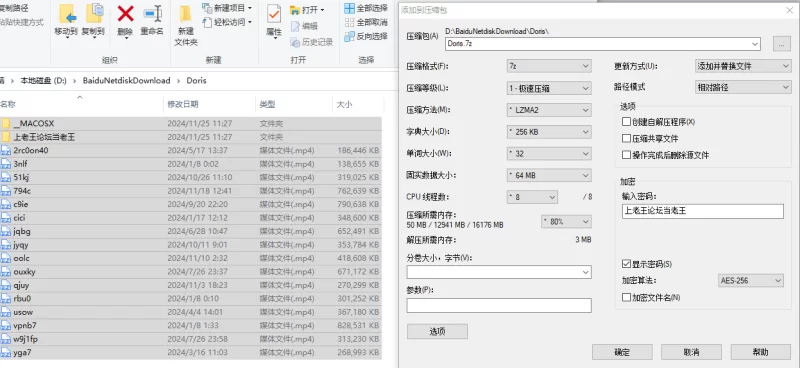Screen dimensions: 800x368
Task: Click BaiduNetdiskDownload in address bar
Action: tap(127, 81)
